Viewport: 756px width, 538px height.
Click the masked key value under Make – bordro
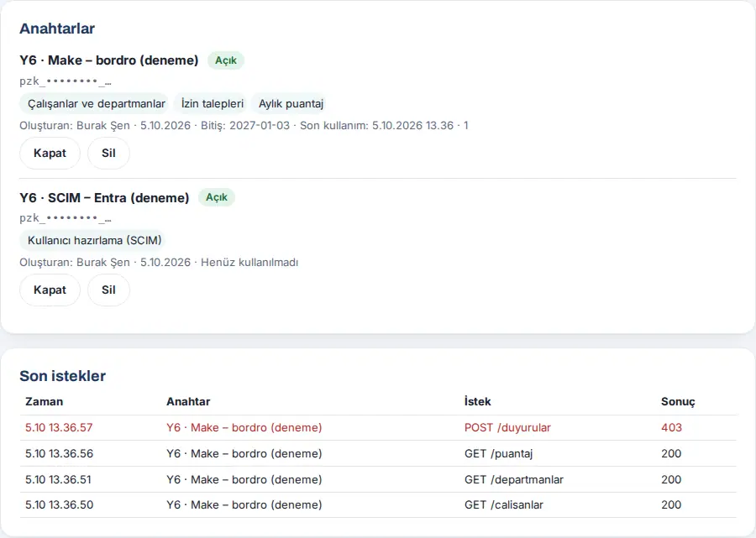pyautogui.click(x=66, y=81)
